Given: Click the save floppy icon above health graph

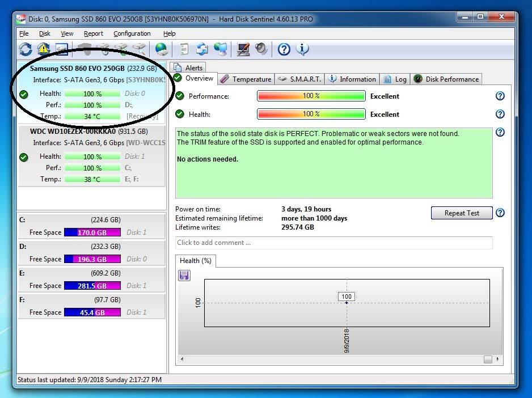Looking at the screenshot, I should click(x=184, y=275).
